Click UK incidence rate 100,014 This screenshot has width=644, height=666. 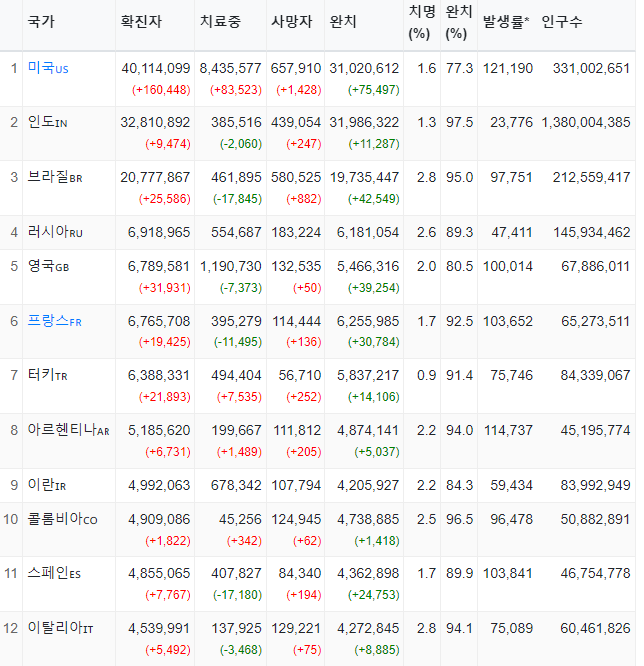[x=508, y=267]
